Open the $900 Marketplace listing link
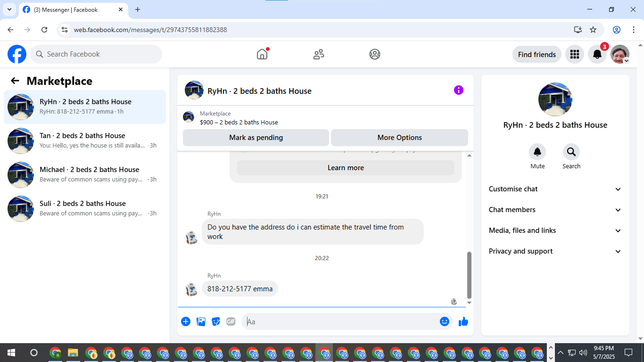The height and width of the screenshot is (362, 644). click(239, 122)
